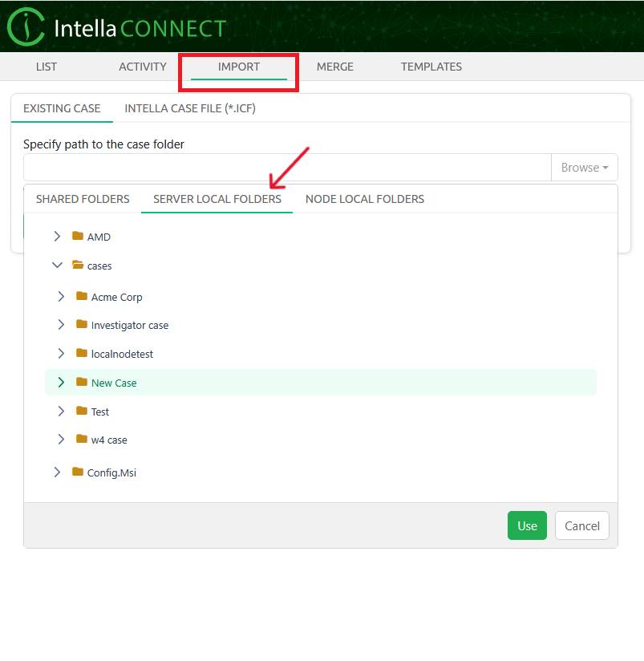The image size is (644, 661).
Task: Click the Config.Msi folder icon
Action: (x=78, y=472)
